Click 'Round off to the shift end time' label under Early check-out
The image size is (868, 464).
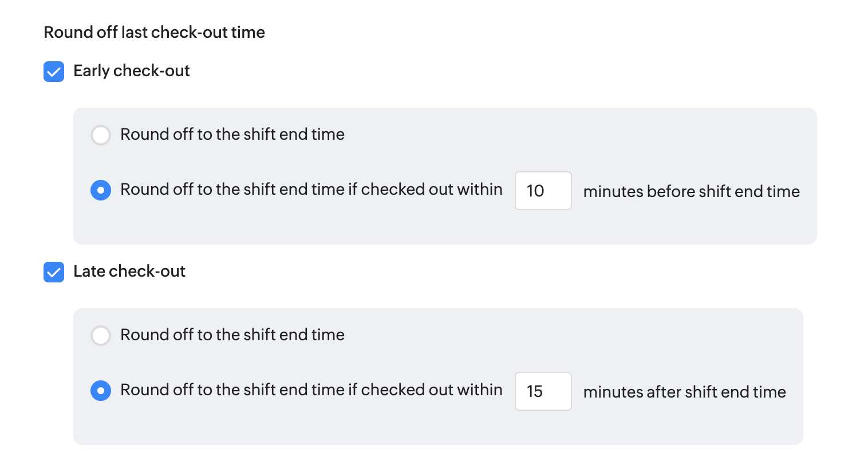(x=232, y=135)
